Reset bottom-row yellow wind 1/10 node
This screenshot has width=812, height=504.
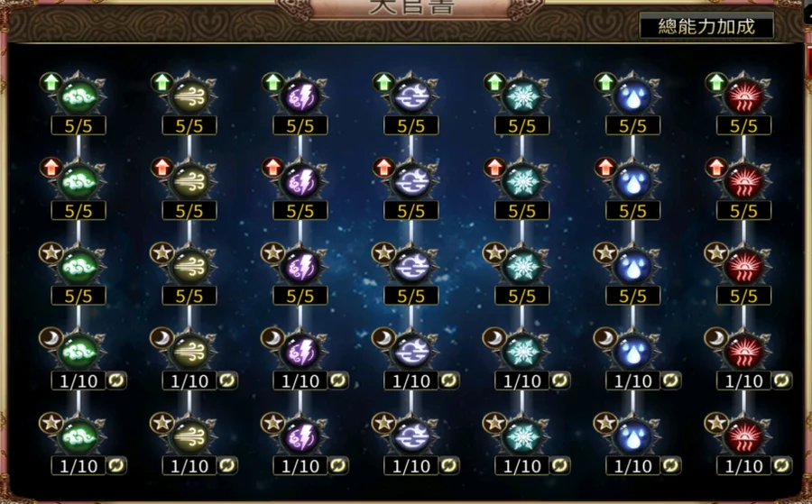click(x=227, y=466)
